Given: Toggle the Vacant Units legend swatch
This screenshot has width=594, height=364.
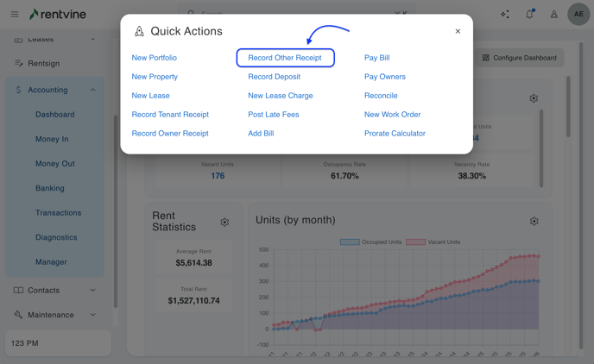Looking at the screenshot, I should click(x=415, y=242).
